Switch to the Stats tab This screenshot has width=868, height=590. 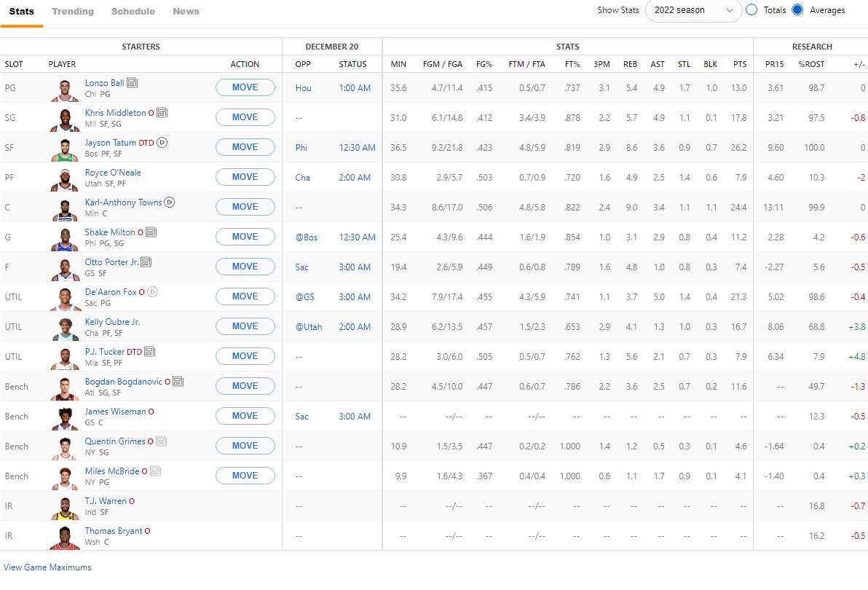pos(22,12)
